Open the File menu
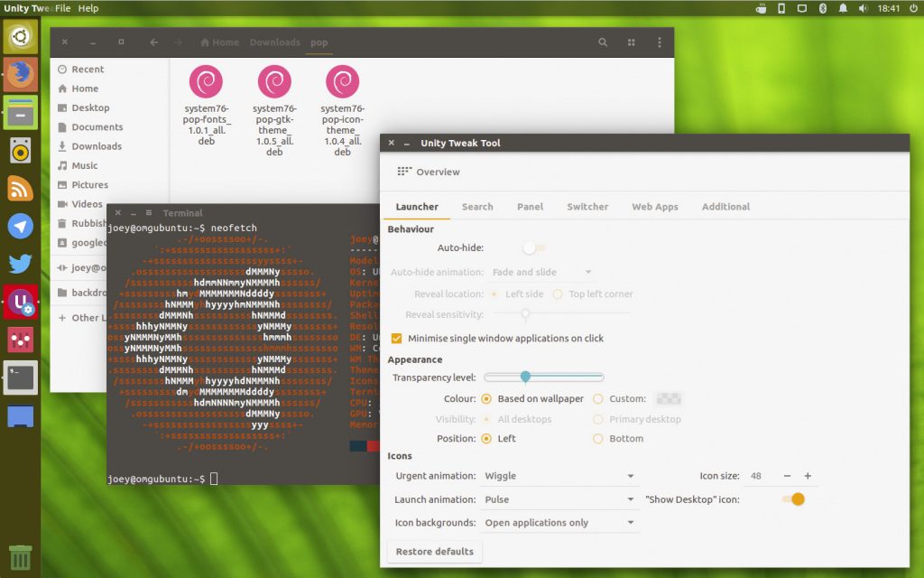Image resolution: width=924 pixels, height=578 pixels. [x=63, y=8]
